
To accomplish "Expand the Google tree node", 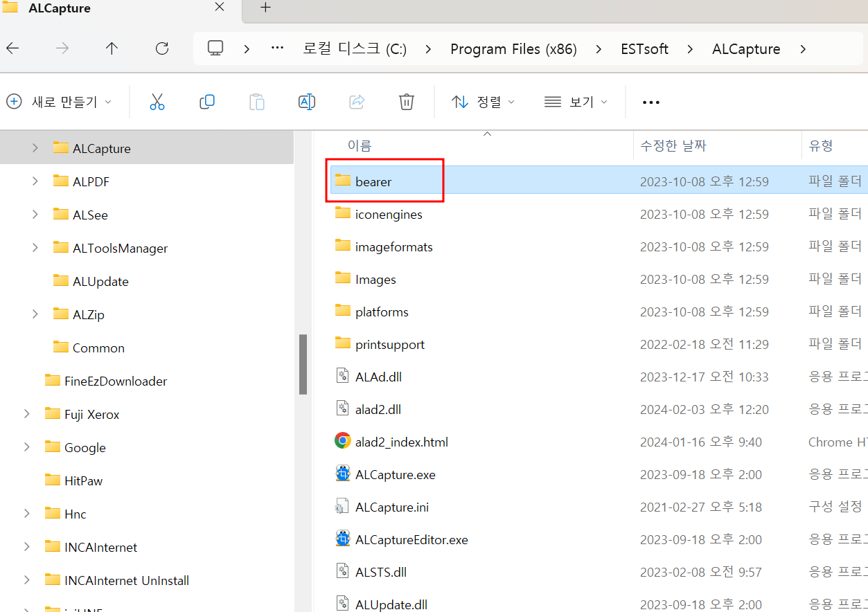I will pyautogui.click(x=26, y=447).
